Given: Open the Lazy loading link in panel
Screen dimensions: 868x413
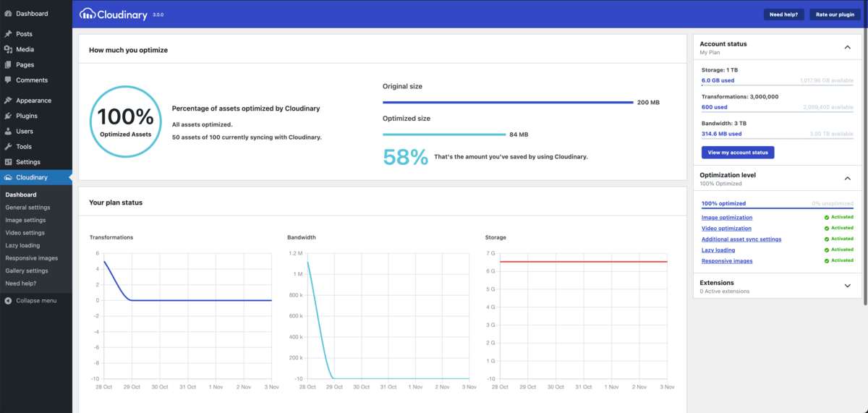Looking at the screenshot, I should [718, 250].
